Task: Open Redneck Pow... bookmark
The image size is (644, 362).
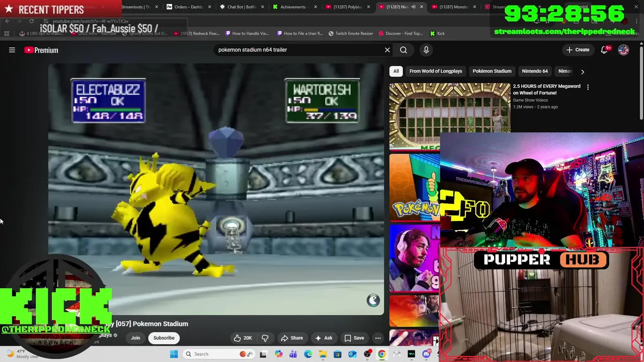Action: pyautogui.click(x=196, y=34)
